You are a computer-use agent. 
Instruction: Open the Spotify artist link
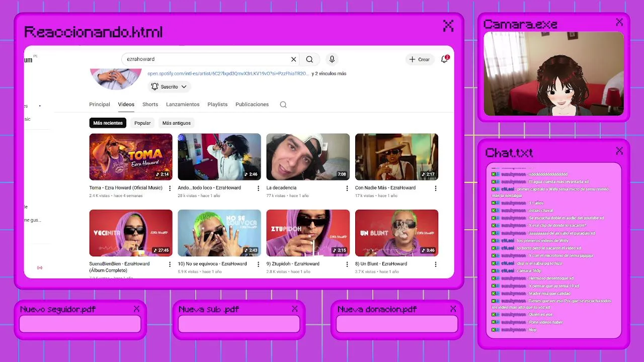click(x=228, y=73)
